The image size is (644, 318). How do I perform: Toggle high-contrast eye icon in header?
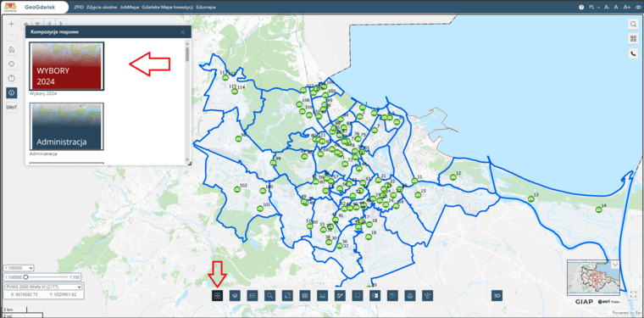tap(638, 7)
